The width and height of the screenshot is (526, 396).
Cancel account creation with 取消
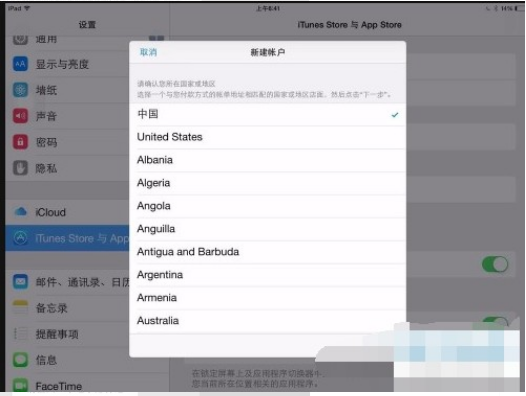148,52
